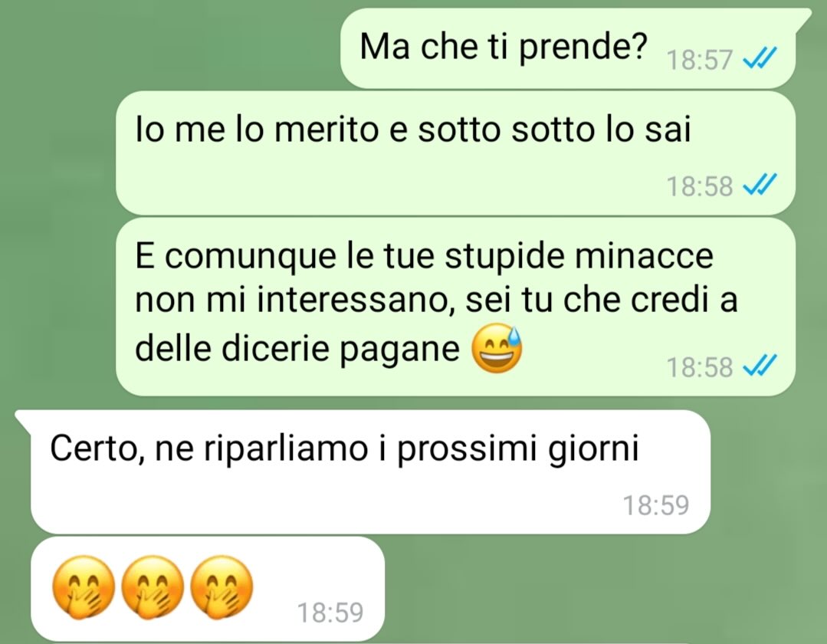The image size is (827, 644).
Task: Click blue double ticks on 'Io me lo merito'
Action: [760, 185]
